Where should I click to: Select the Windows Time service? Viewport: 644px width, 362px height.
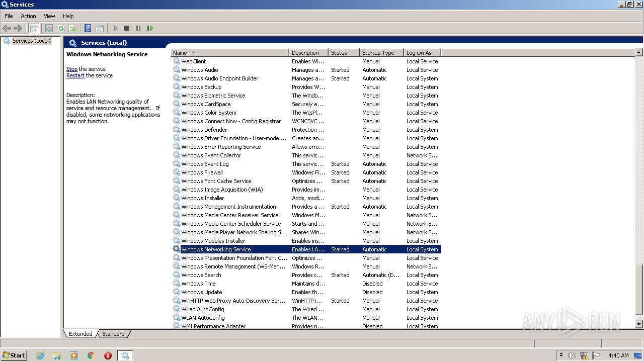click(306, 284)
